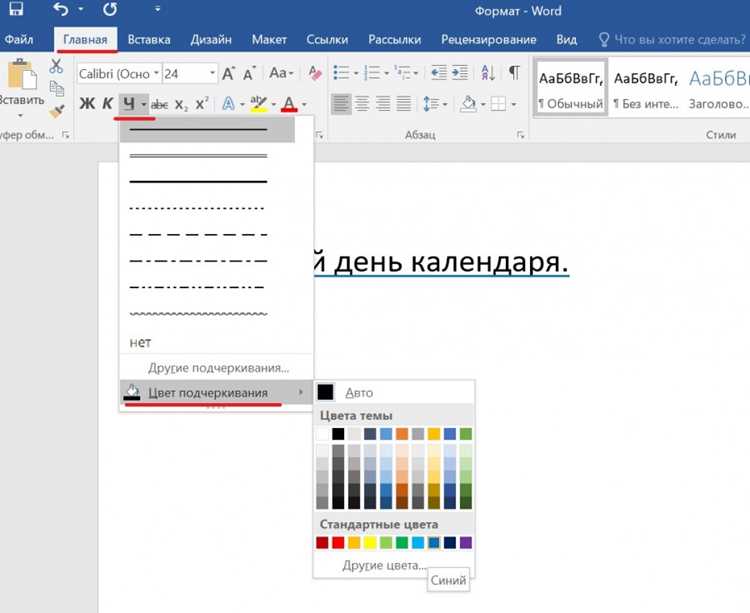
Task: Open font color dropdown arrow
Action: coord(304,104)
